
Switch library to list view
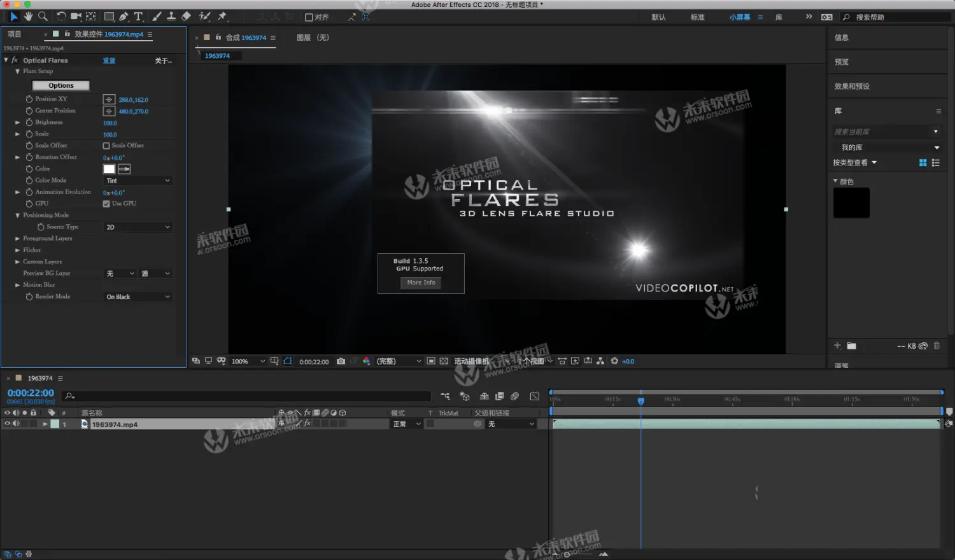pyautogui.click(x=935, y=163)
